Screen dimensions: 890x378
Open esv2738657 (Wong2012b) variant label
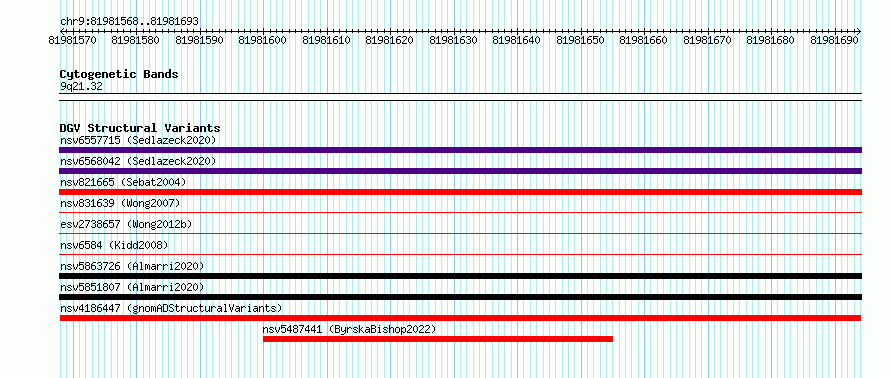(x=126, y=224)
